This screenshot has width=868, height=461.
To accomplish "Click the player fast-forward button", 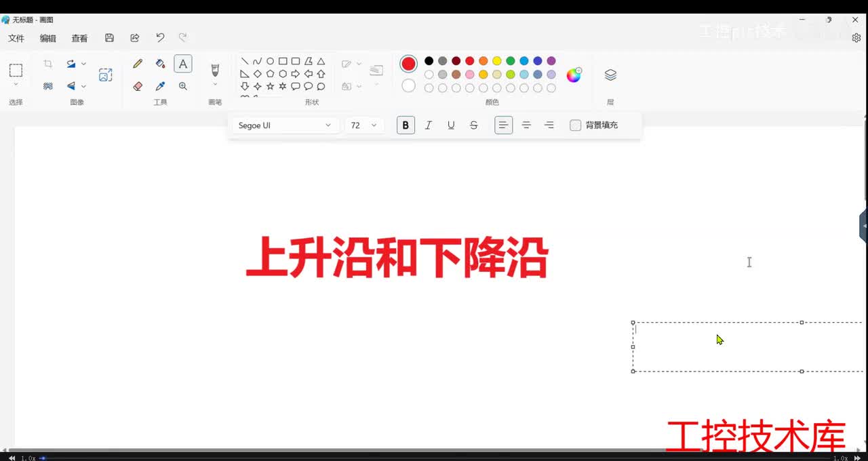I will [857, 458].
